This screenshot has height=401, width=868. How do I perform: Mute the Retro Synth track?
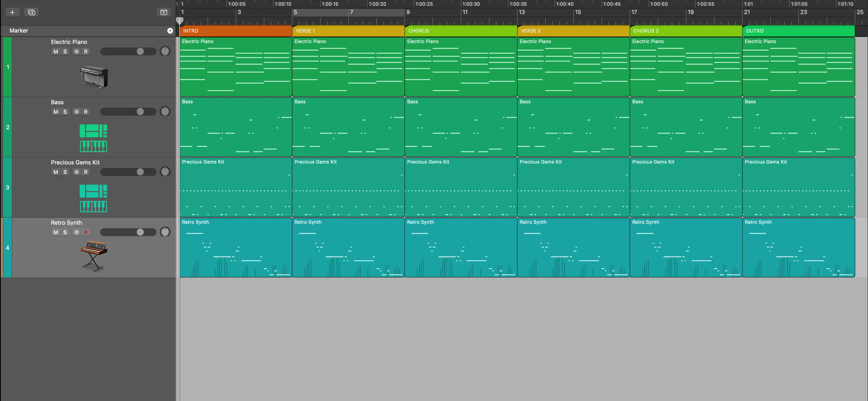pyautogui.click(x=56, y=232)
